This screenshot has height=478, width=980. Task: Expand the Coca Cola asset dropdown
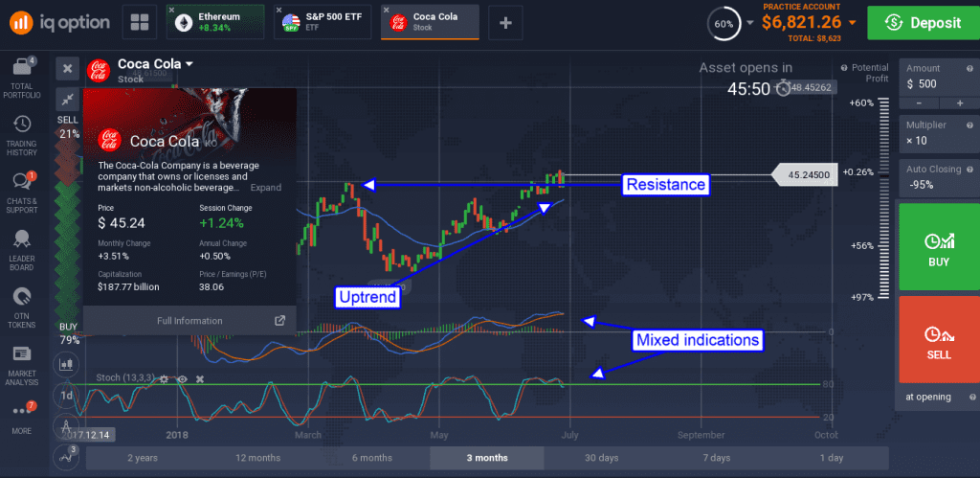189,64
